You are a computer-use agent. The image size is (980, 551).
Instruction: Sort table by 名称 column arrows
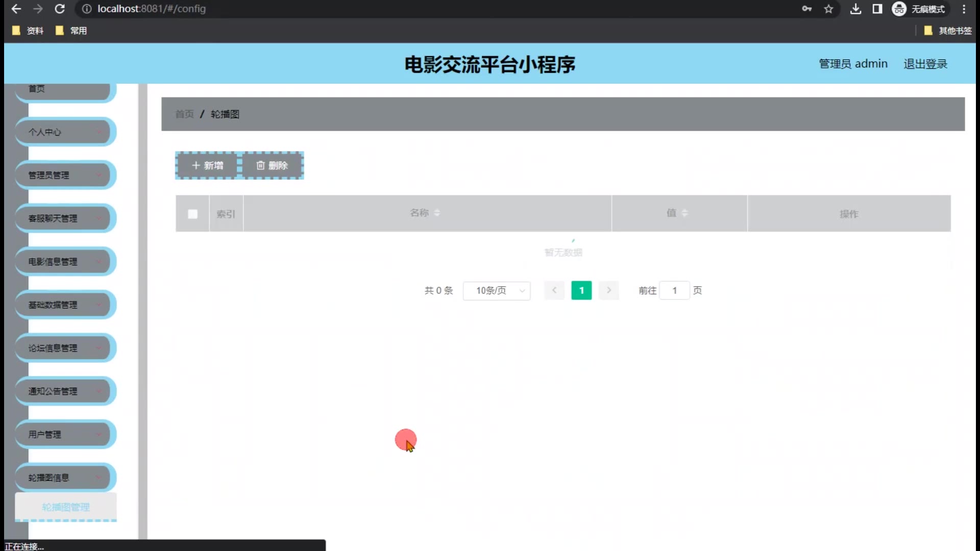(x=437, y=213)
